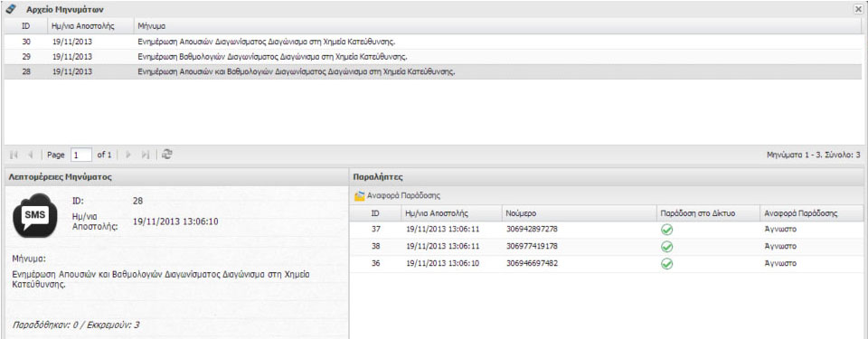
Task: Select recipient row with ID 37
Action: coord(607,229)
